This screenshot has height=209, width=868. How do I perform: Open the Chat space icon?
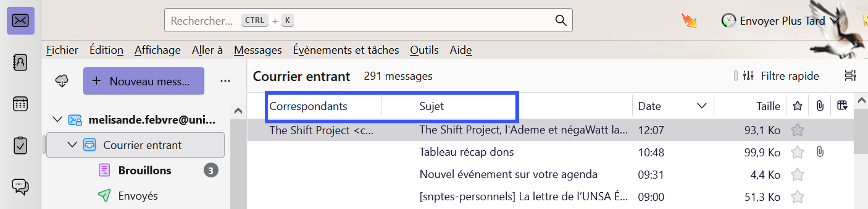click(x=20, y=186)
